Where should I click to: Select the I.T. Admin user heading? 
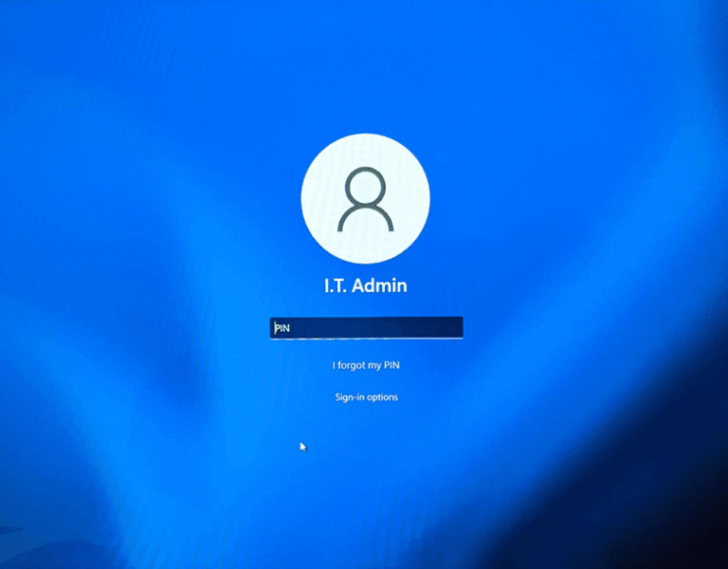365,284
